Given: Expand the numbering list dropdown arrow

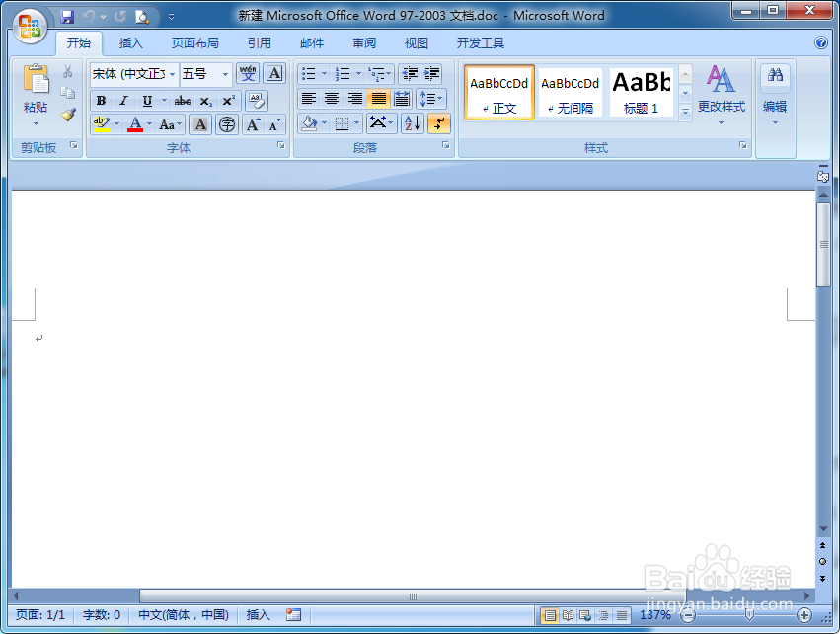Looking at the screenshot, I should coord(358,73).
